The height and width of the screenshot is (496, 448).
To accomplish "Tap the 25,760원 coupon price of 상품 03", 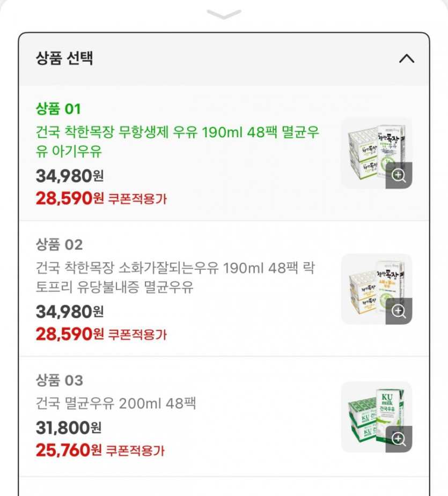I will pyautogui.click(x=69, y=450).
